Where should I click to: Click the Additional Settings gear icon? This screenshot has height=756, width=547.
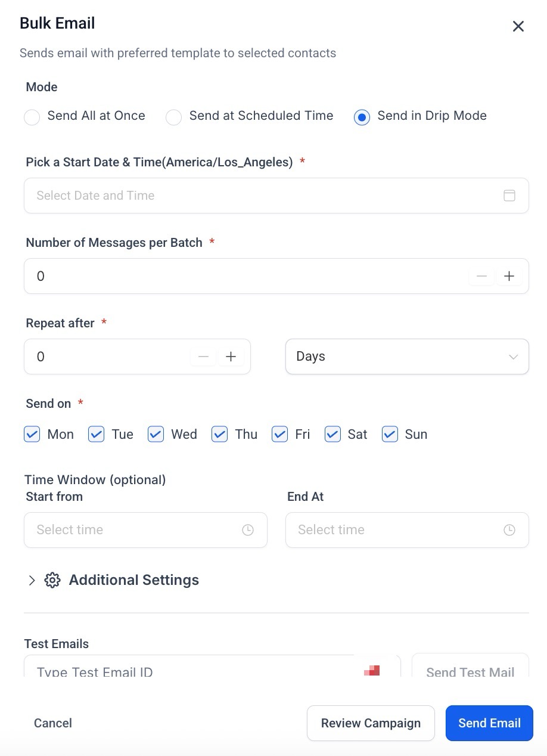click(x=52, y=580)
